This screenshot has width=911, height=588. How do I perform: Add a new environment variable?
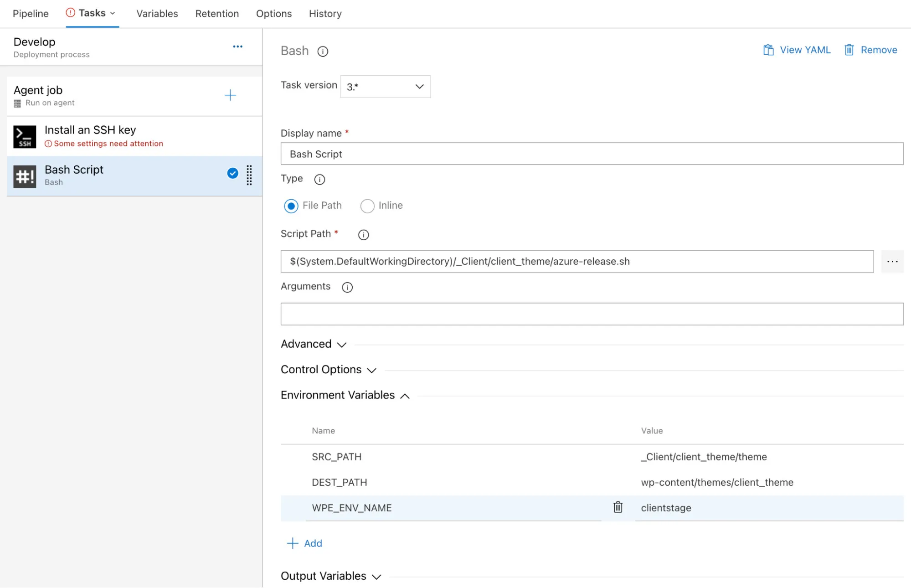click(304, 543)
